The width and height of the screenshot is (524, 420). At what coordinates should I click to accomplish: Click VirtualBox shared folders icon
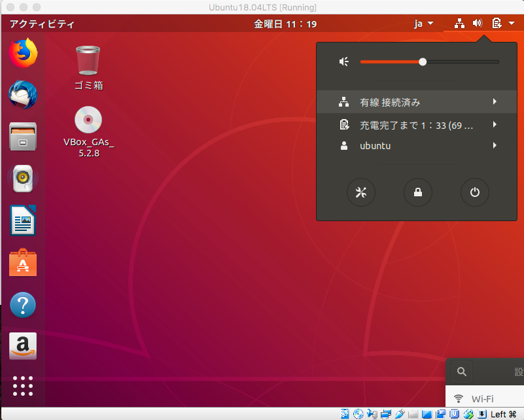click(x=413, y=414)
